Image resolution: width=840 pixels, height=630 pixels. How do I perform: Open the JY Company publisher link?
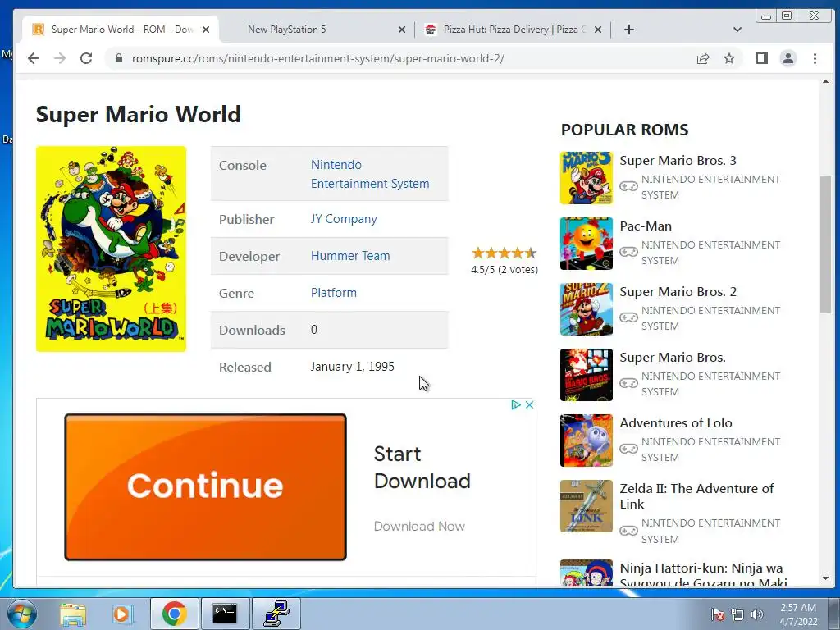(344, 219)
